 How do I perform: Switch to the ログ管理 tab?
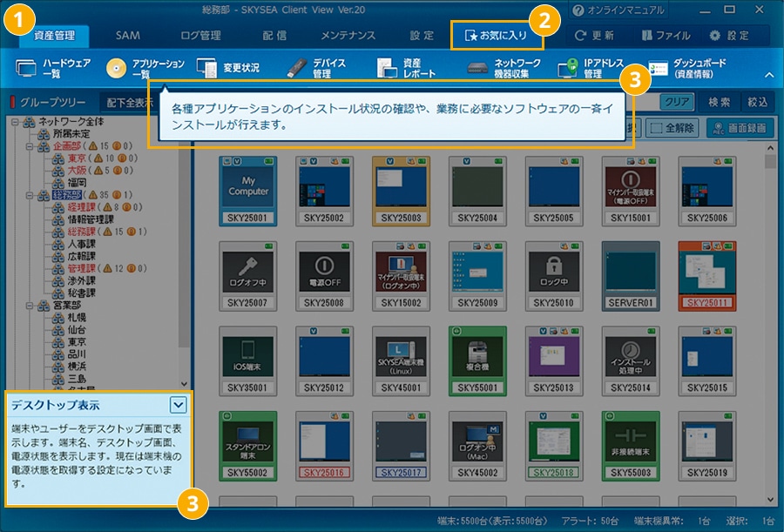point(200,36)
